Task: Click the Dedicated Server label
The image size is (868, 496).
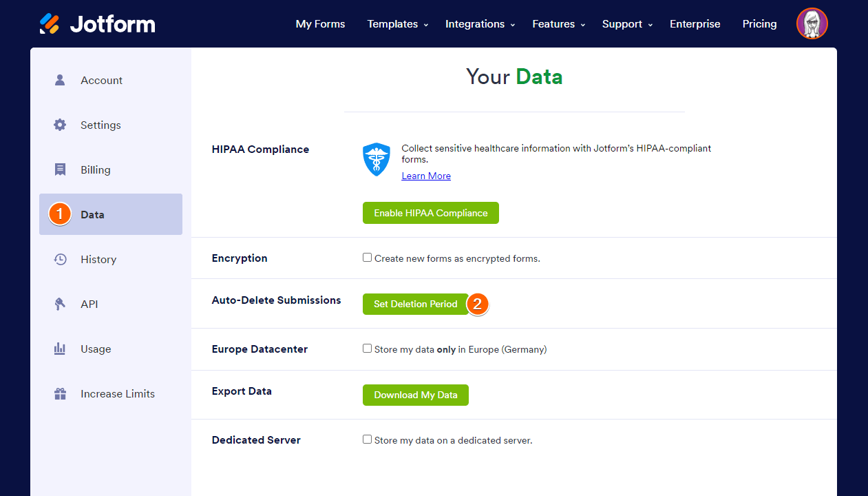Action: pyautogui.click(x=256, y=440)
